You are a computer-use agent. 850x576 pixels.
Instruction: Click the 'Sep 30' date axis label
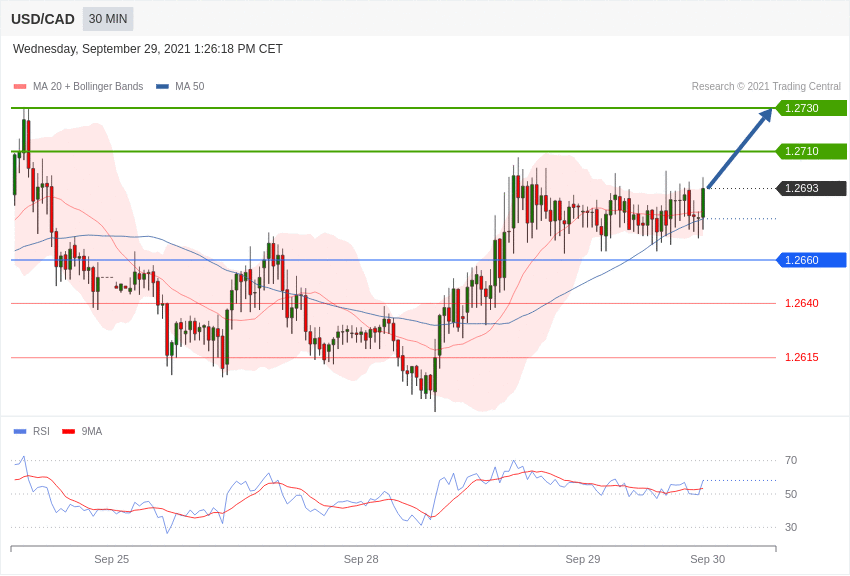pyautogui.click(x=707, y=559)
